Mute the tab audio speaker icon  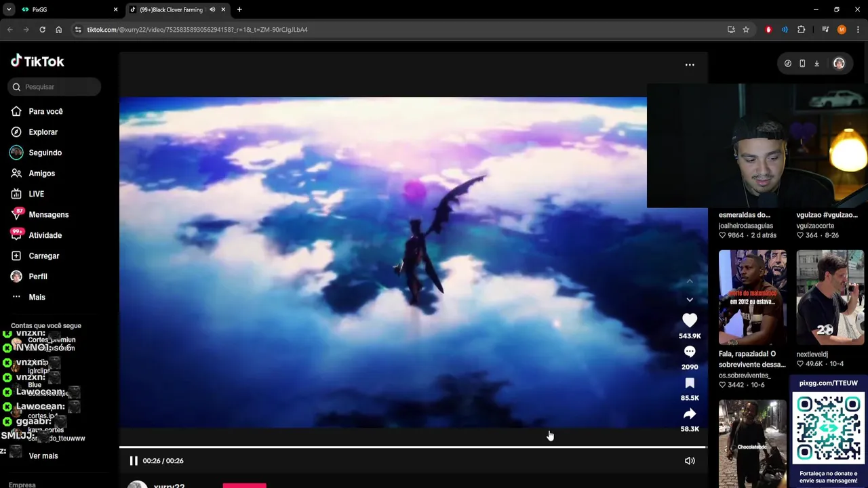212,9
